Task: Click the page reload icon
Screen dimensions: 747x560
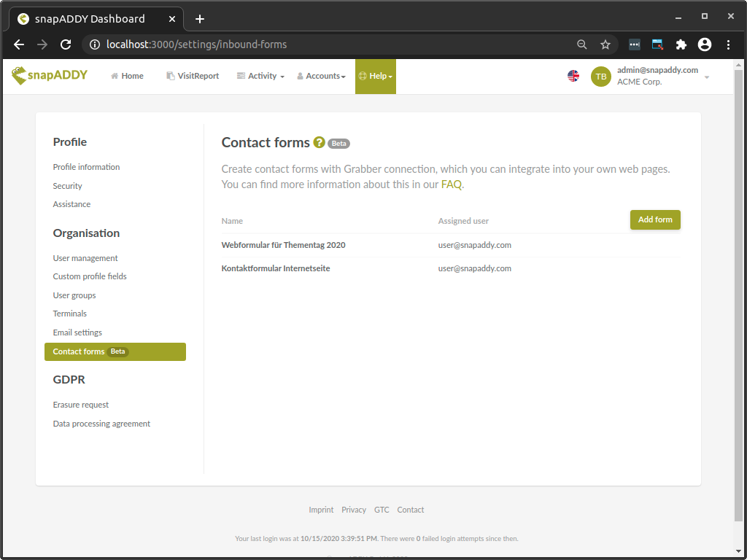Action: [x=66, y=44]
